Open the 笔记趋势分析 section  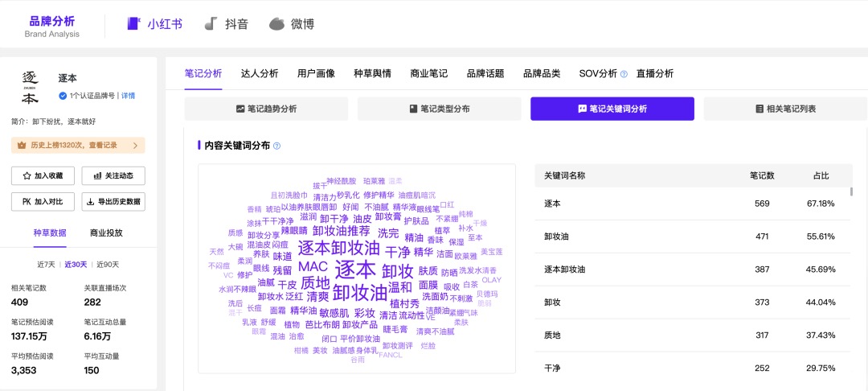coord(266,109)
